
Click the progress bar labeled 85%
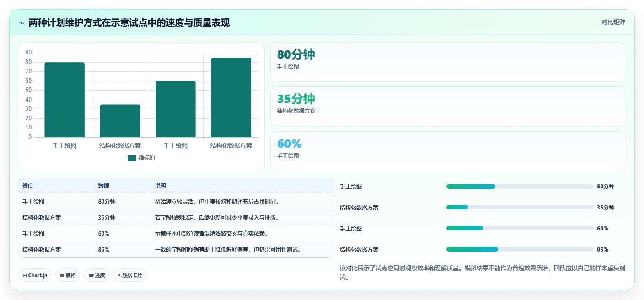[x=520, y=249]
